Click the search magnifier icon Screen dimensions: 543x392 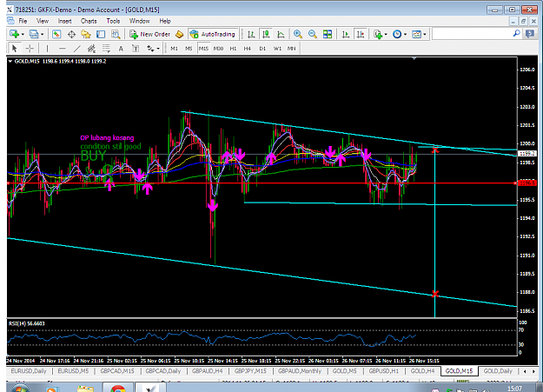click(516, 34)
